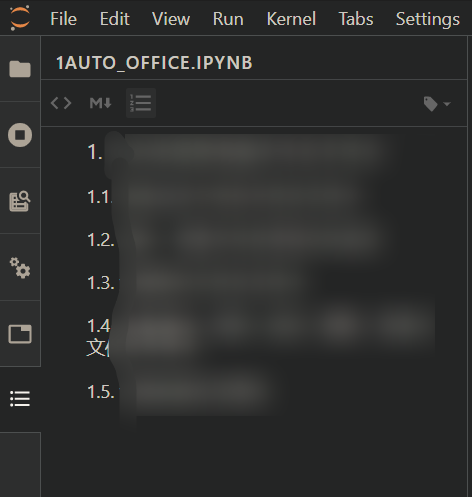Image resolution: width=472 pixels, height=497 pixels.
Task: Click the 1AUTO_OFFICE.IPYNB title
Action: (154, 63)
